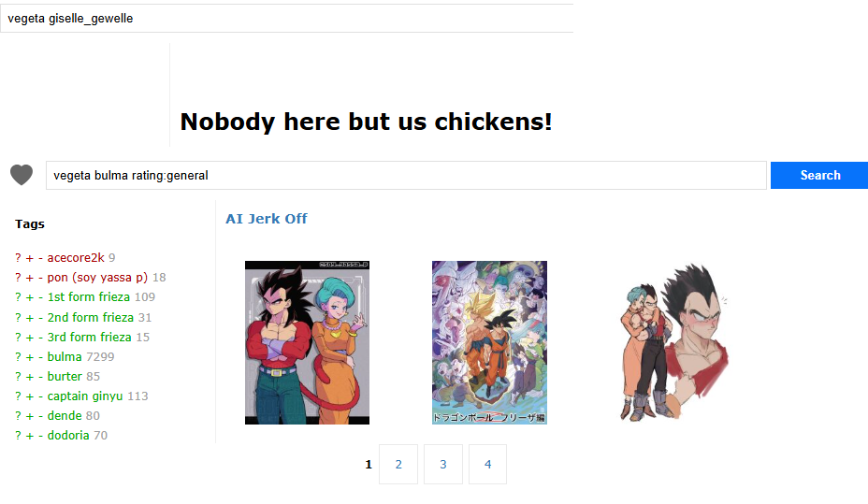This screenshot has width=868, height=504.
Task: Open wiki question mark for bulma tag
Action: [x=18, y=357]
